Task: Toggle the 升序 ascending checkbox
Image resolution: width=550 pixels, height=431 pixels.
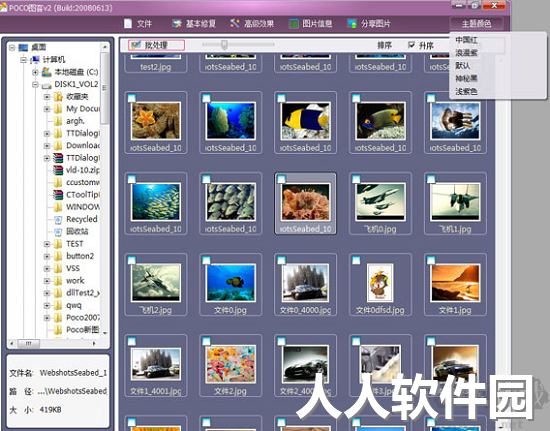Action: [x=411, y=45]
